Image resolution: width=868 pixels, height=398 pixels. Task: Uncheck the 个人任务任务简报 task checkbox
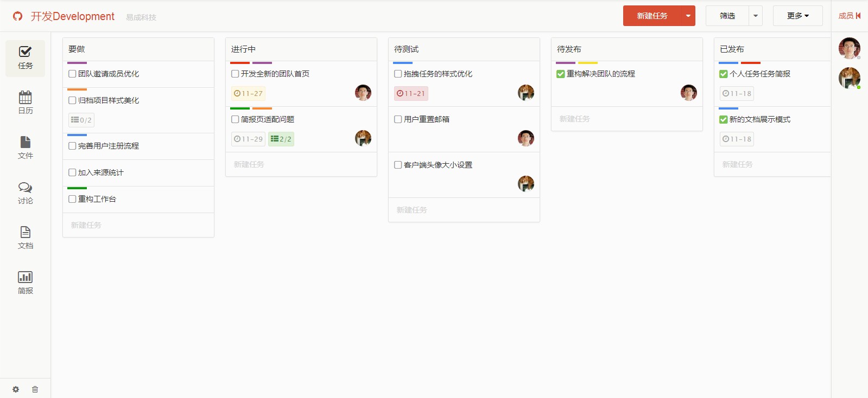[724, 74]
